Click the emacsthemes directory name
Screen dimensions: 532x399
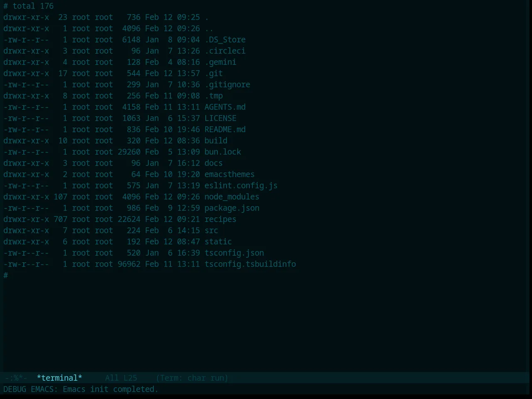click(x=229, y=175)
